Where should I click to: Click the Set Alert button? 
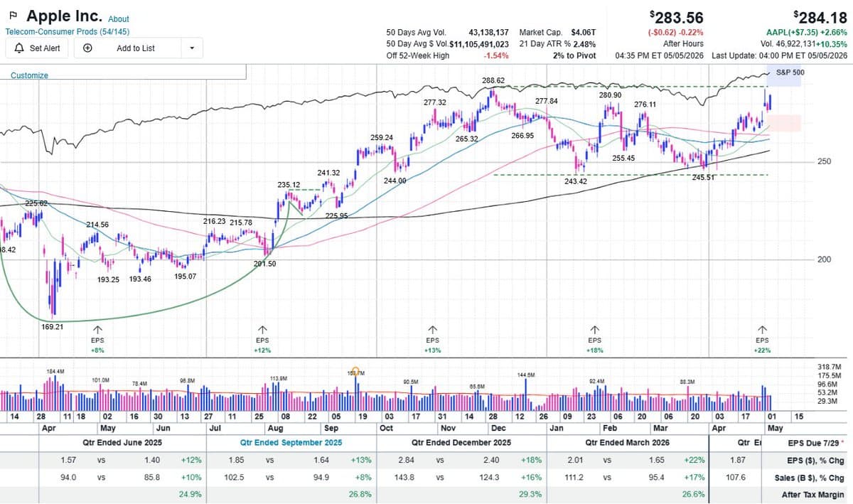click(x=37, y=48)
